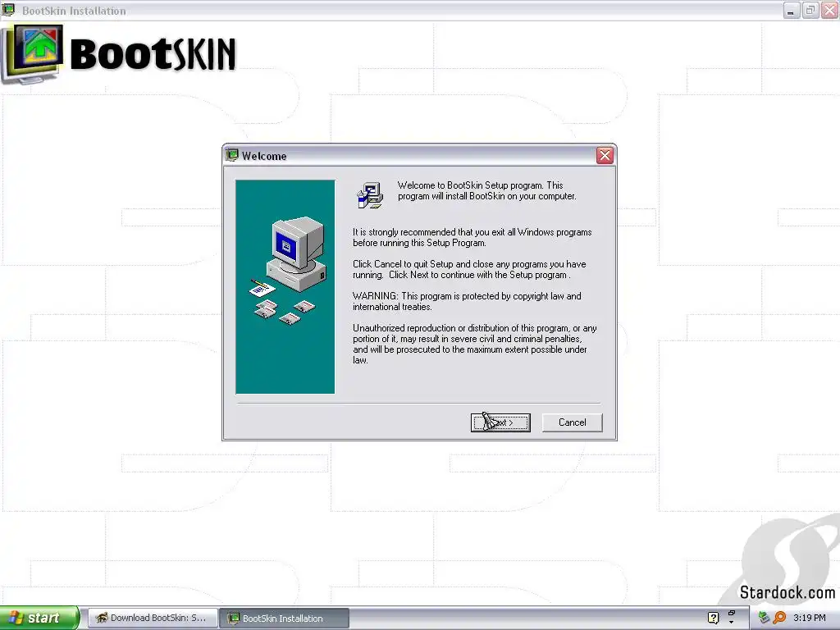Switch to Download BootSkin taskbar window
The image size is (840, 630).
(x=153, y=618)
